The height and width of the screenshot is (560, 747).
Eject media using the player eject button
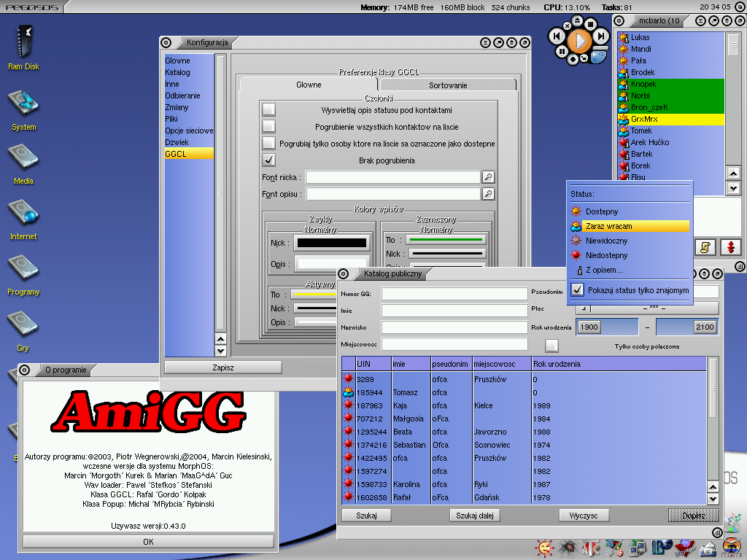coord(578,20)
